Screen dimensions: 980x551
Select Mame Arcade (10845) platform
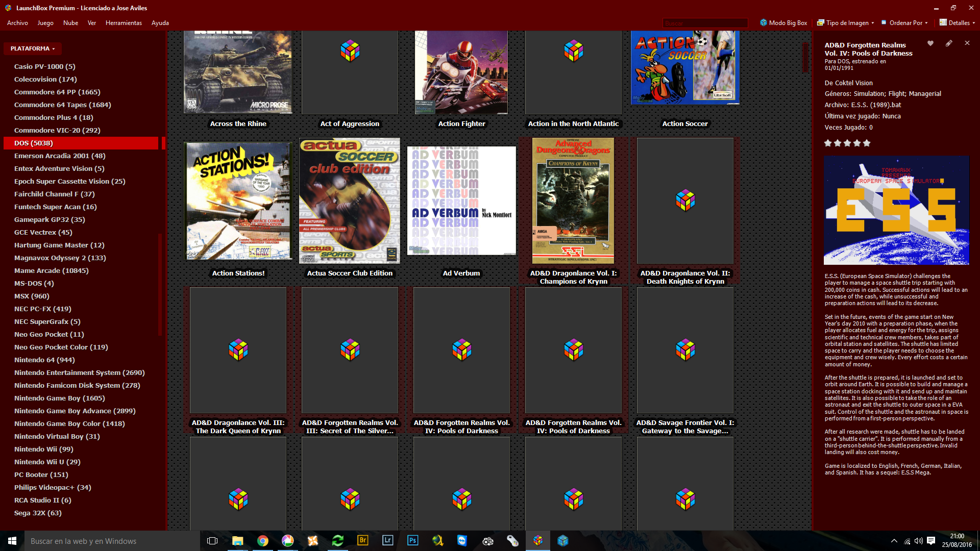(x=51, y=271)
